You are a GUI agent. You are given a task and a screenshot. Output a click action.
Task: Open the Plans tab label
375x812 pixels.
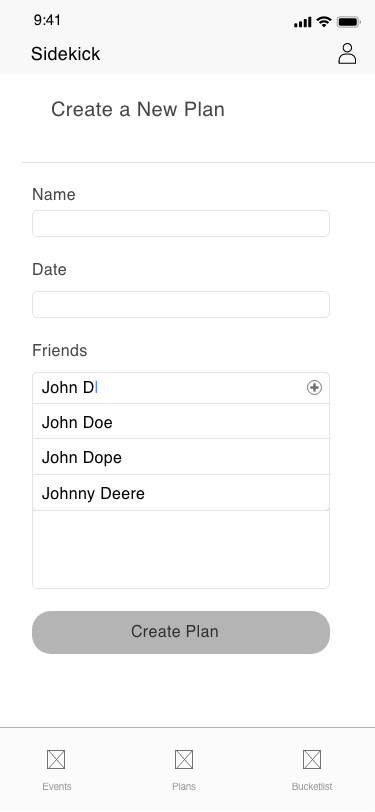click(x=184, y=786)
